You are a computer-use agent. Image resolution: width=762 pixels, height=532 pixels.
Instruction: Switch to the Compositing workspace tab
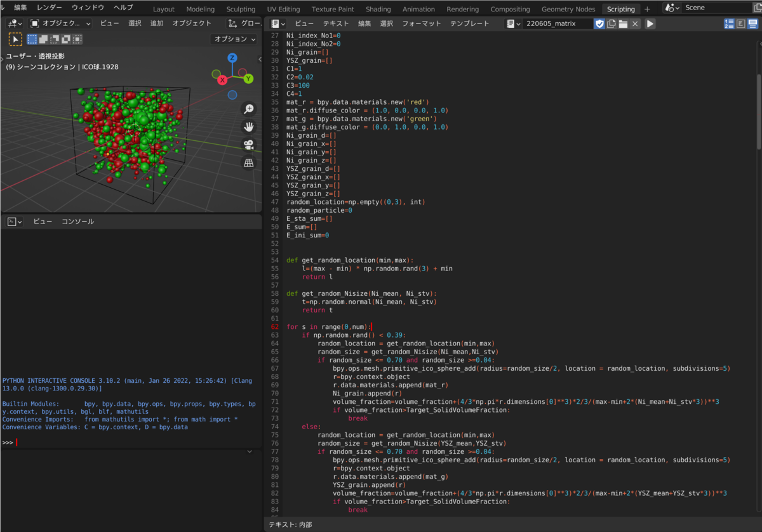(510, 9)
